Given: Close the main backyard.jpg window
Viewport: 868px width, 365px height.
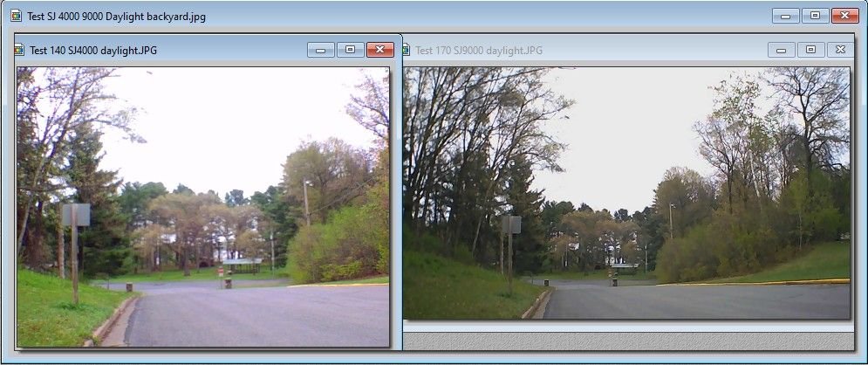Looking at the screenshot, I should click(x=845, y=16).
